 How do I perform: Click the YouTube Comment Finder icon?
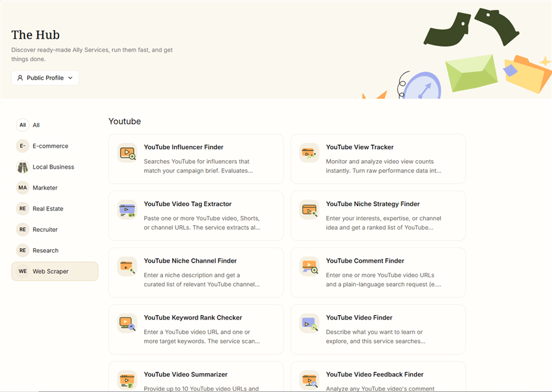point(309,266)
